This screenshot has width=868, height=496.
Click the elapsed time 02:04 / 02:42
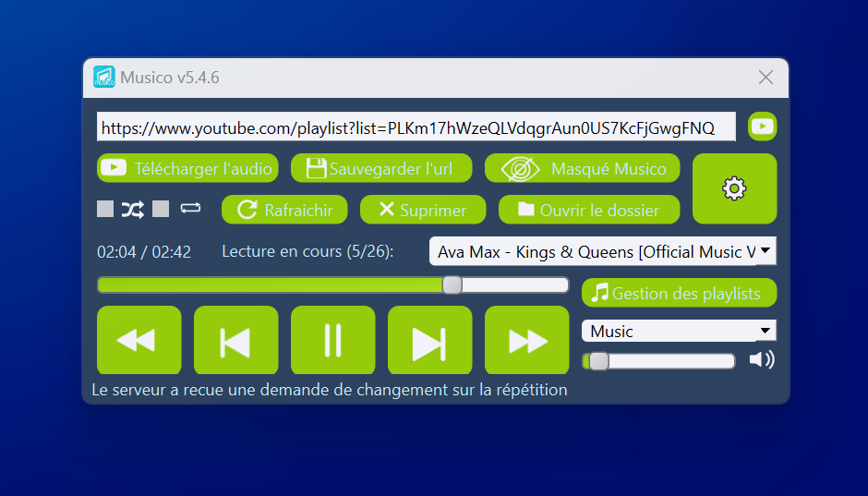click(144, 252)
